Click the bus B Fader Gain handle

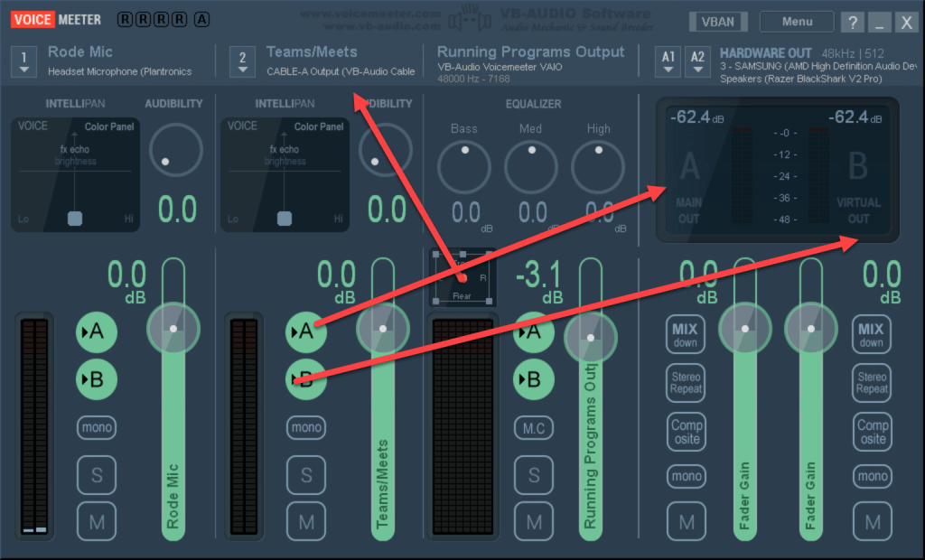[811, 329]
